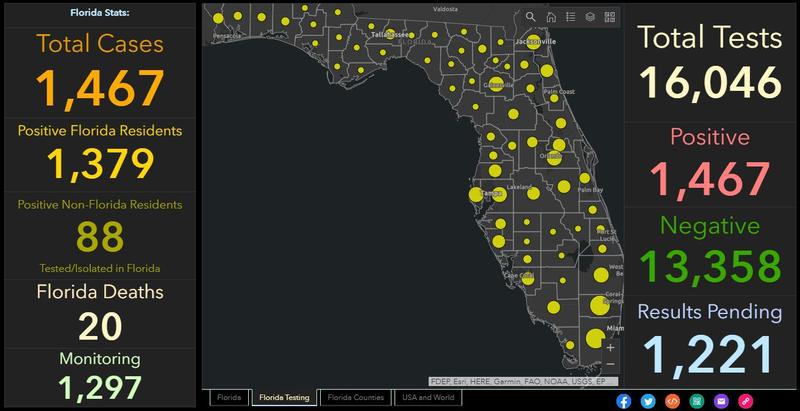Screen dimensions: 800x411
Task: Open the map legend list
Action: coord(570,17)
